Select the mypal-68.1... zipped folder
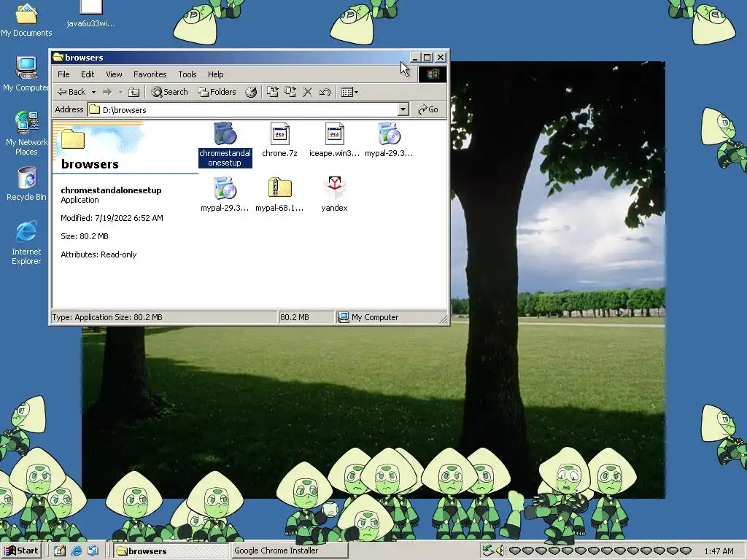Viewport: 747px width, 560px height. [279, 194]
